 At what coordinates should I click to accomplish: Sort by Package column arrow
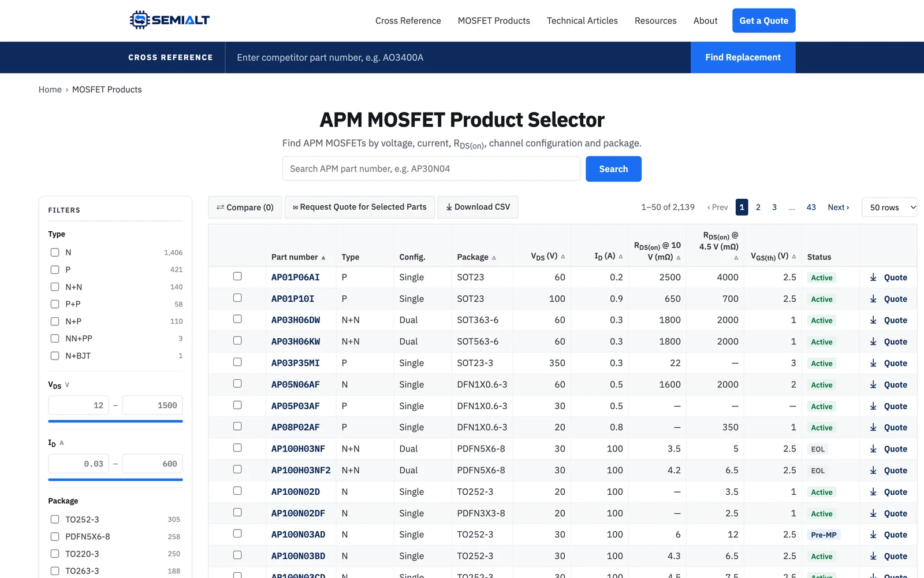494,258
